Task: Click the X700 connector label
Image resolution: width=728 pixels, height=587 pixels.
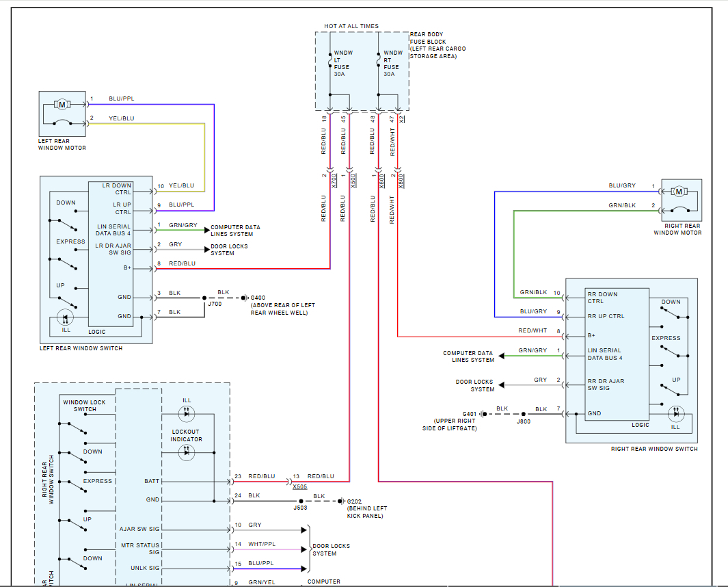Action: click(x=334, y=181)
